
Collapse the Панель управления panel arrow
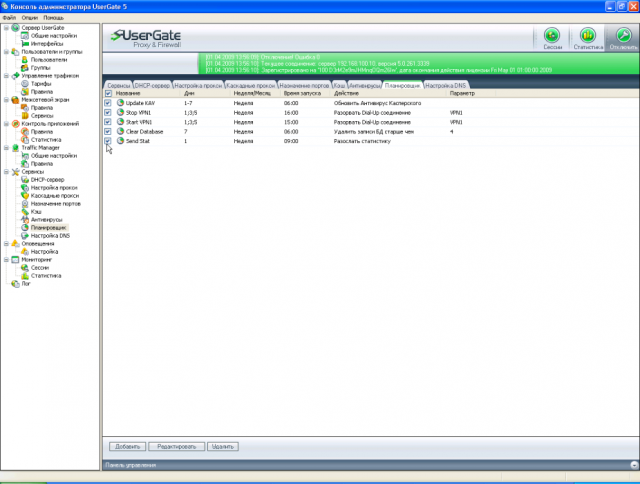click(634, 465)
